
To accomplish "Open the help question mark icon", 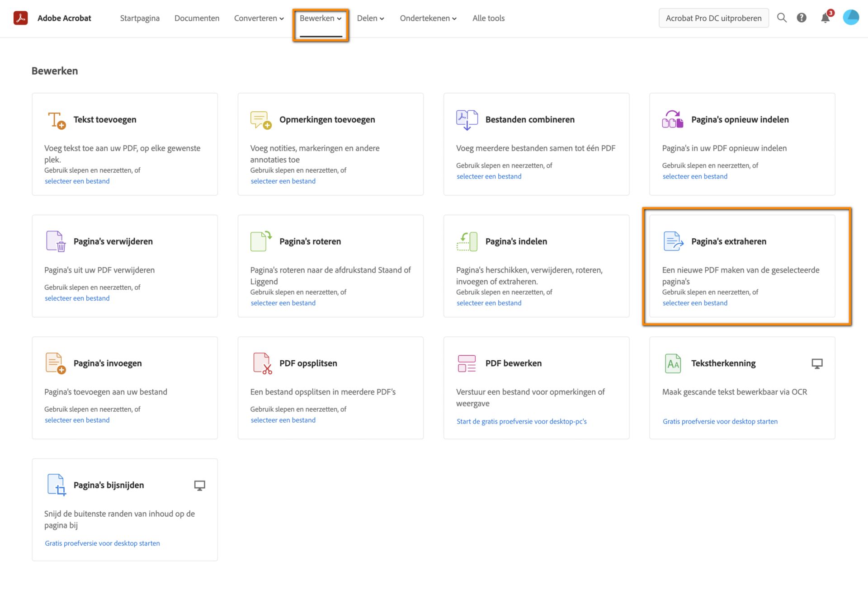I will 802,18.
